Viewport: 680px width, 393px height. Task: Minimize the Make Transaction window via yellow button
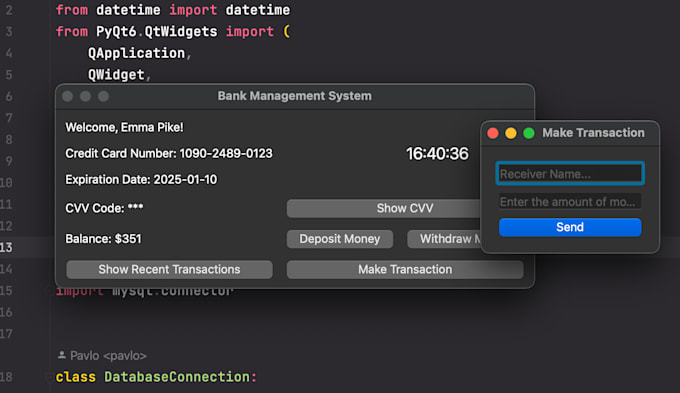(x=511, y=133)
